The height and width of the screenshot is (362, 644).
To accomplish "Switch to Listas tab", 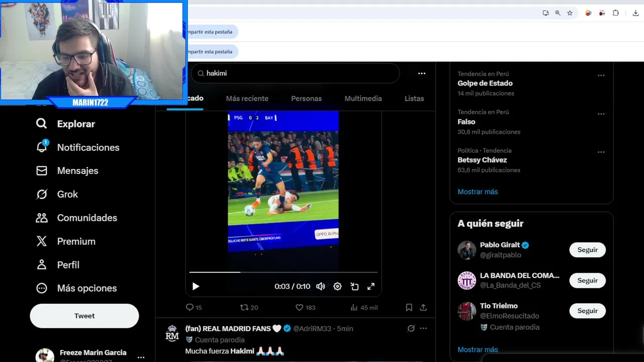I will point(414,99).
